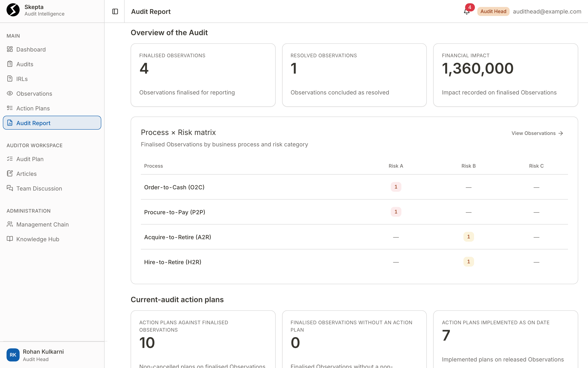The width and height of the screenshot is (588, 368).
Task: Select the Finalised Observations card
Action: pos(203,75)
